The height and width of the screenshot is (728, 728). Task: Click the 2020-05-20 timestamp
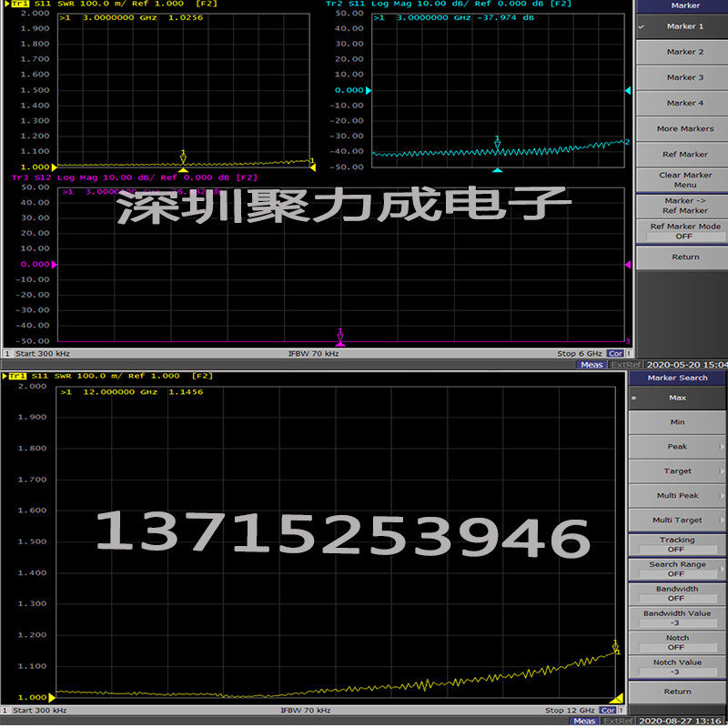pyautogui.click(x=687, y=365)
